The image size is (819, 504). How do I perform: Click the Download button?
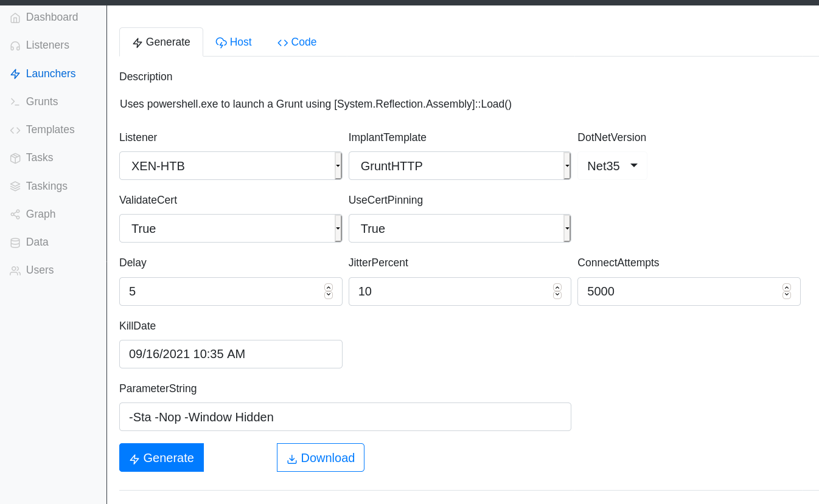(x=321, y=458)
